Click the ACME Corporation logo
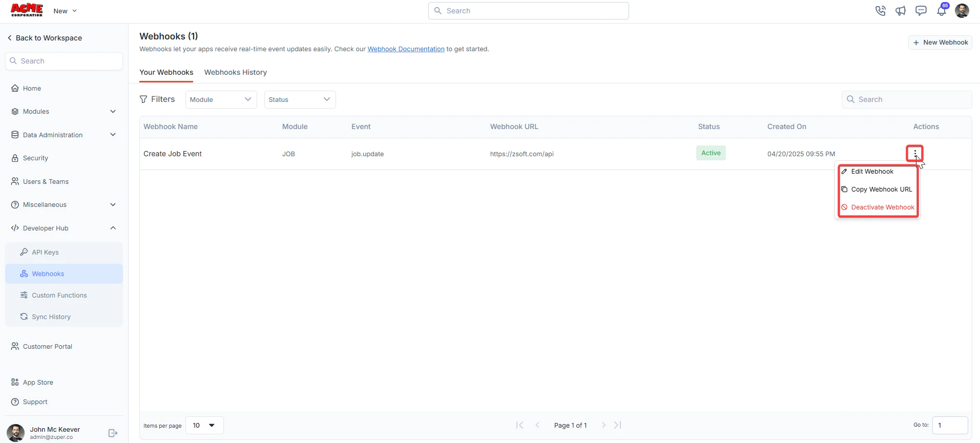This screenshot has height=443, width=980. click(27, 10)
